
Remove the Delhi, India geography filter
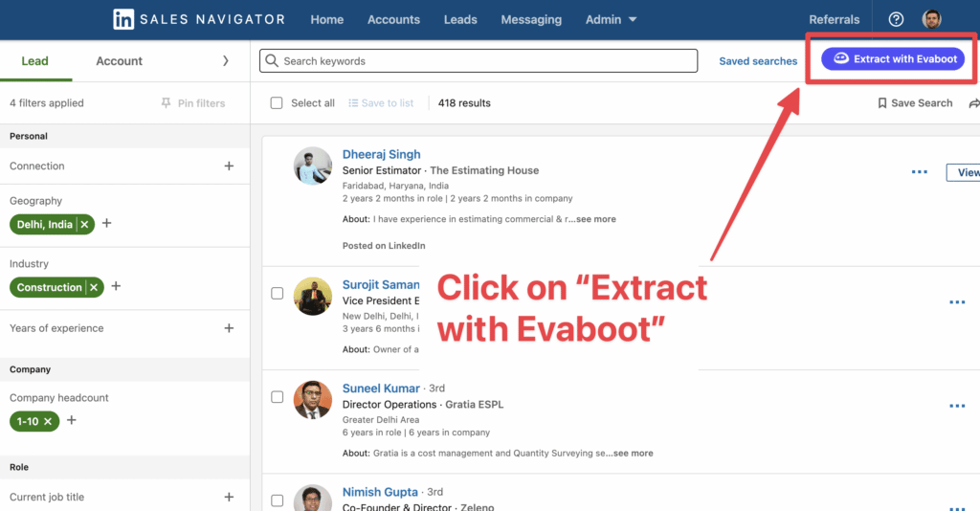coord(85,224)
